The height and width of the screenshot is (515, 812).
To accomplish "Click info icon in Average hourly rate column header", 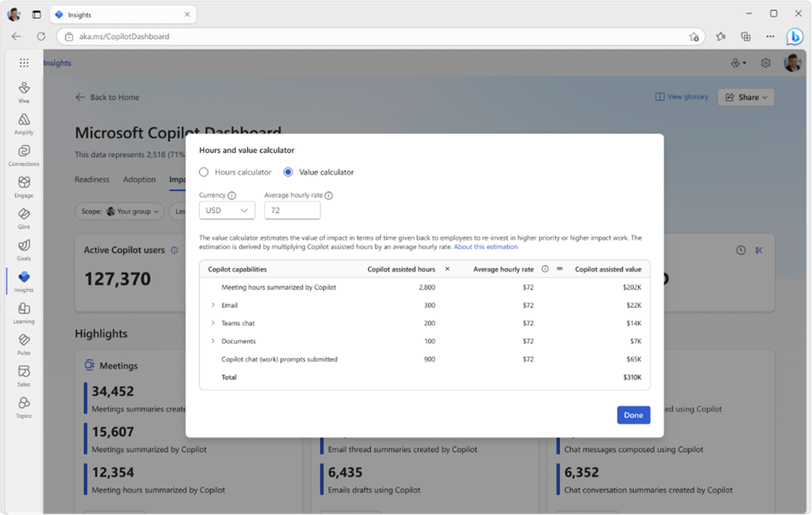I will (x=545, y=269).
